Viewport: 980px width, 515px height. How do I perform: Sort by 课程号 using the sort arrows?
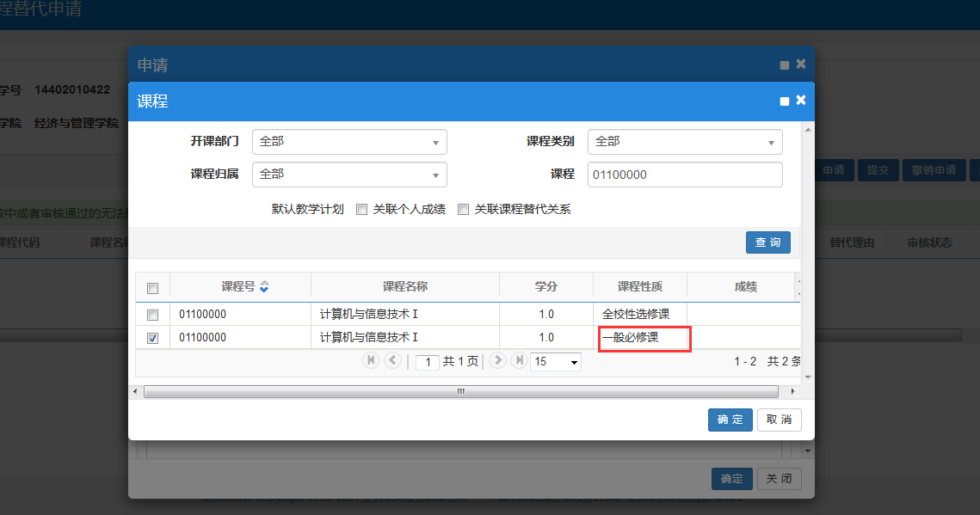[x=264, y=286]
